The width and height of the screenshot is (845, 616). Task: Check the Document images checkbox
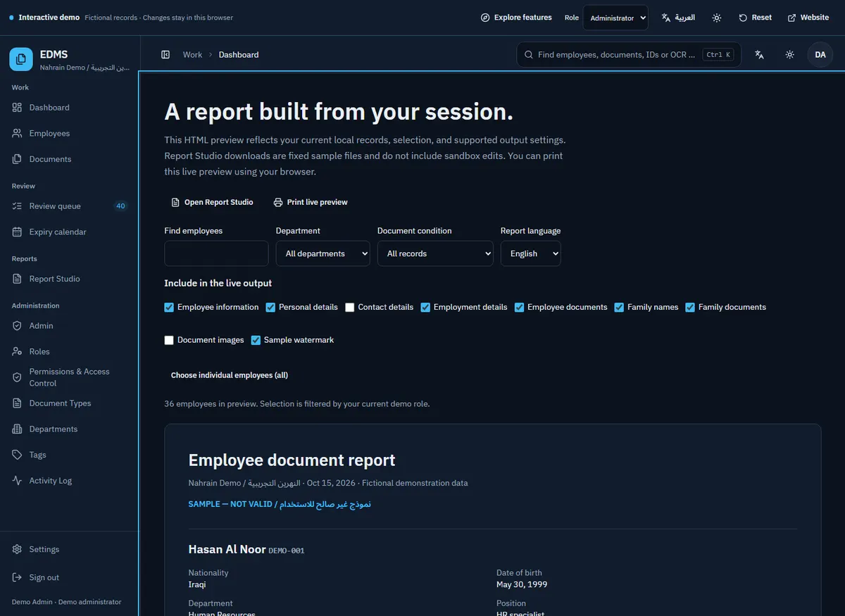click(169, 340)
